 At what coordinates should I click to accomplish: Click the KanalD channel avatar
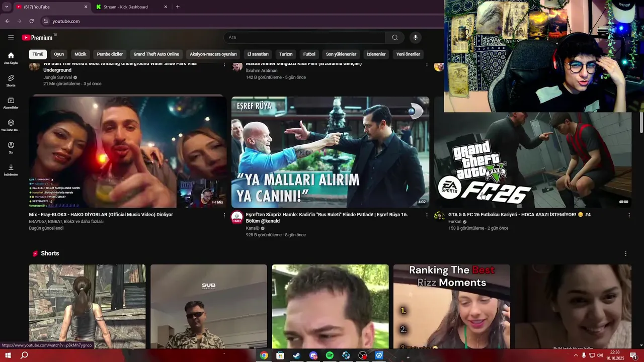(237, 217)
